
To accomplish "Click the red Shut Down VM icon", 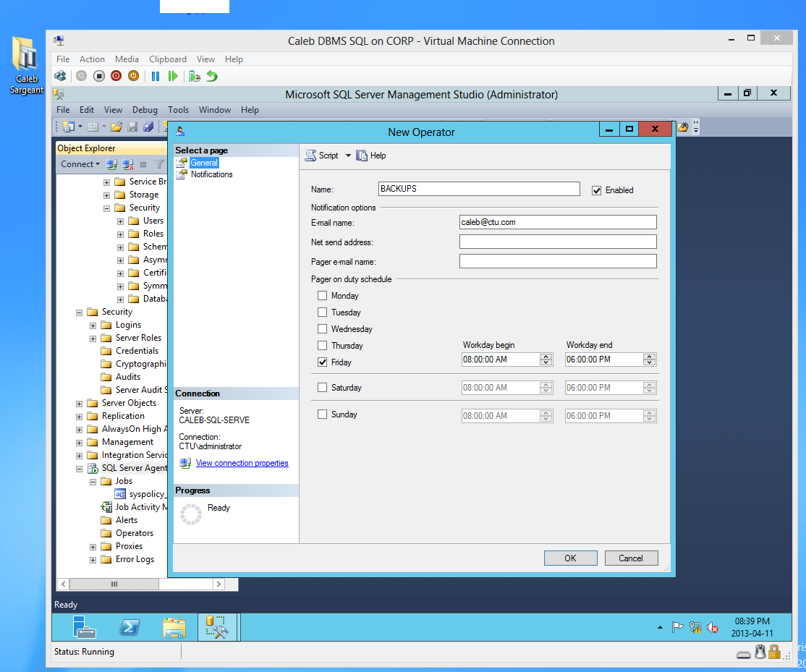I will point(116,76).
